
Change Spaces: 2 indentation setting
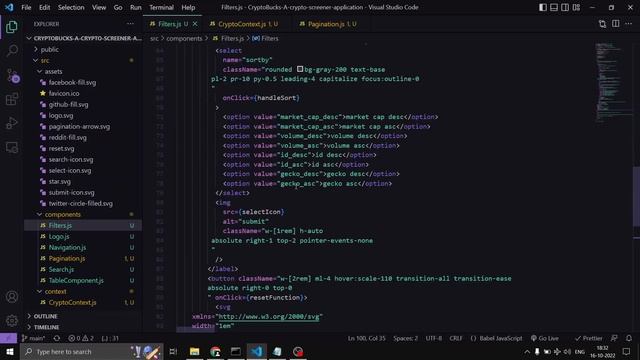(x=405, y=338)
